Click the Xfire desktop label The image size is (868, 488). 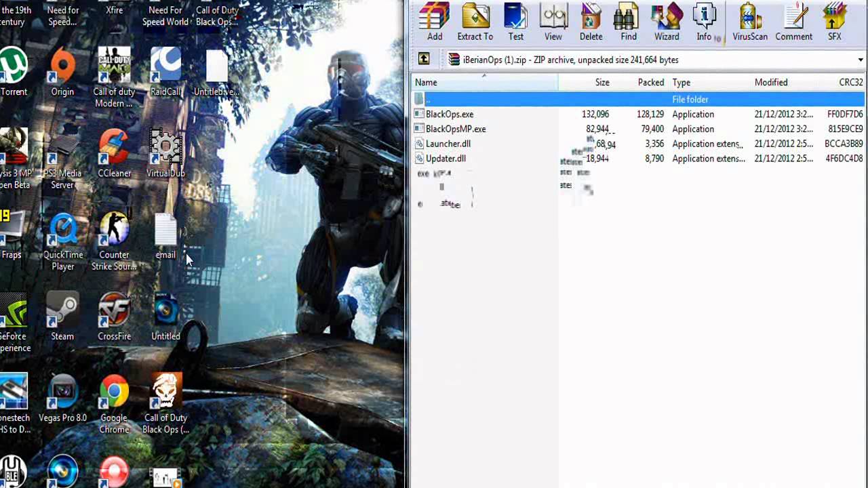tap(114, 10)
